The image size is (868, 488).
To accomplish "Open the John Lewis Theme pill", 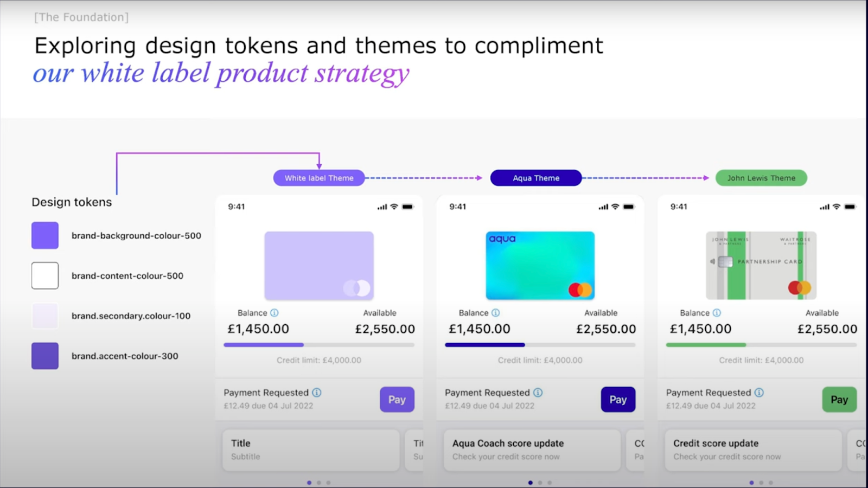I will [x=761, y=178].
